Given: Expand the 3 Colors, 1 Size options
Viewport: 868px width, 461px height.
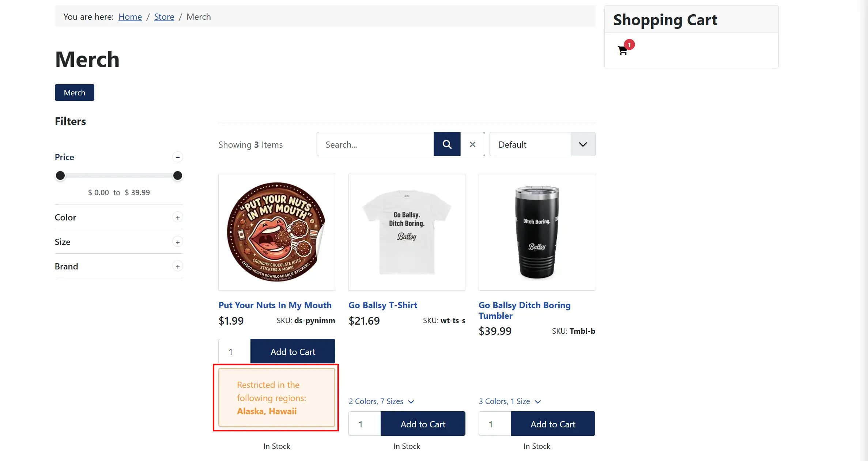Looking at the screenshot, I should [510, 401].
